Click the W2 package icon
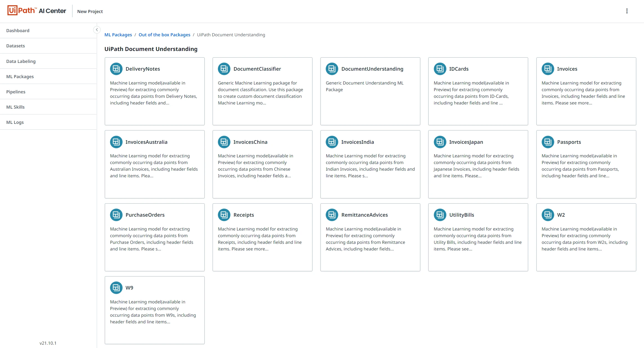The width and height of the screenshot is (644, 348). pyautogui.click(x=548, y=215)
